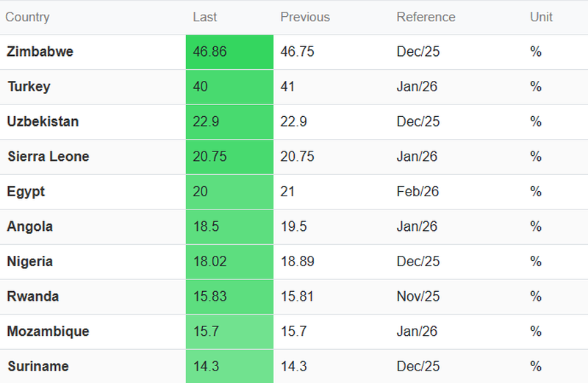The image size is (588, 383).
Task: Click the Suriname country link
Action: (x=38, y=366)
